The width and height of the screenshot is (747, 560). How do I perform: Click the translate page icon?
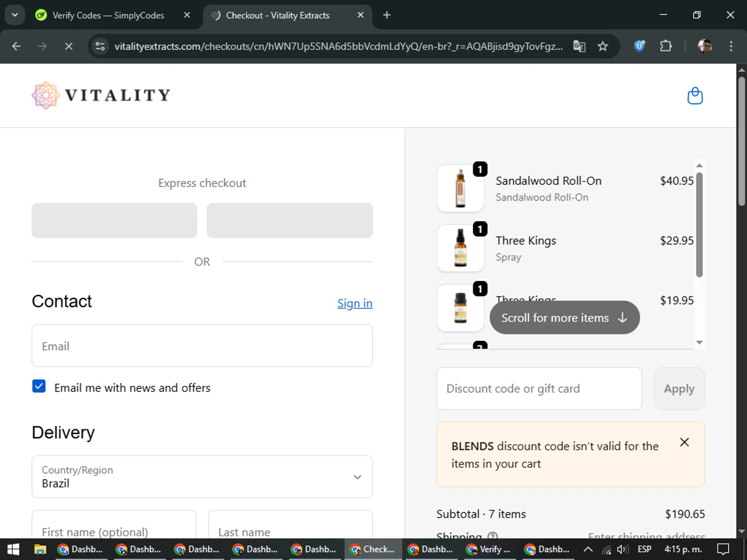(x=579, y=46)
